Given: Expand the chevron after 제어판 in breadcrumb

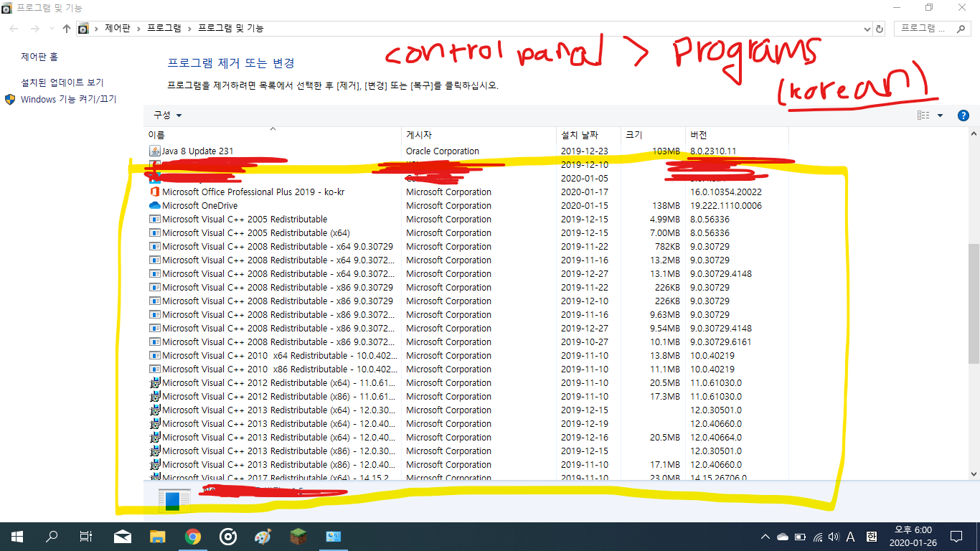Looking at the screenshot, I should [138, 29].
